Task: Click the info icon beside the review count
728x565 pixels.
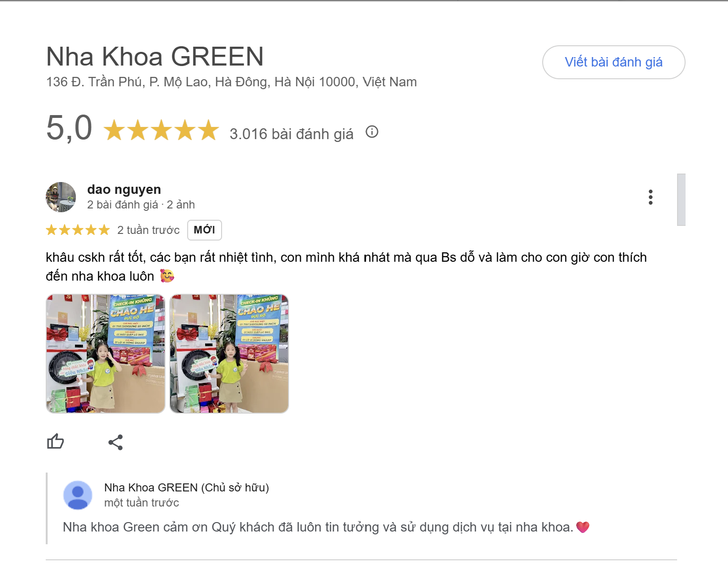Action: pyautogui.click(x=372, y=132)
